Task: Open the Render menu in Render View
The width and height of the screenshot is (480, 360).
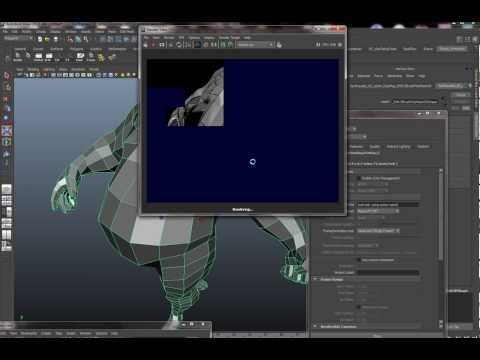Action: [x=169, y=37]
